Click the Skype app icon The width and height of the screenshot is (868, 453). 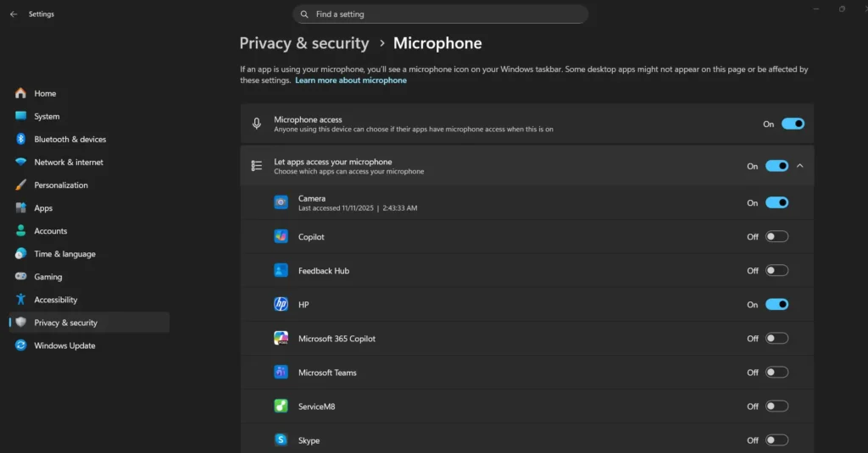[281, 439]
